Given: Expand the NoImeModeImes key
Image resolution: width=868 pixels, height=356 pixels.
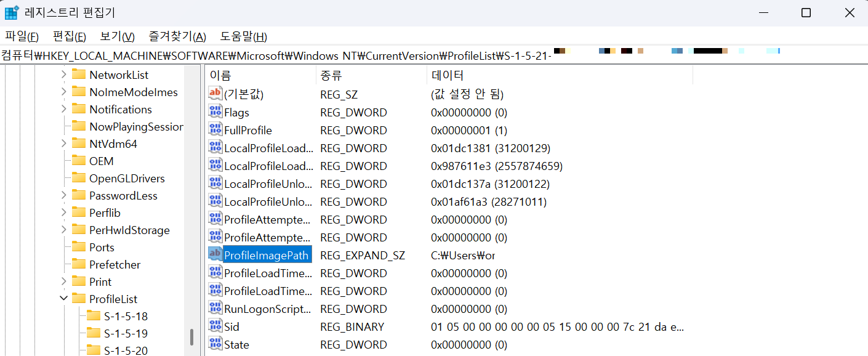Looking at the screenshot, I should pyautogui.click(x=63, y=92).
